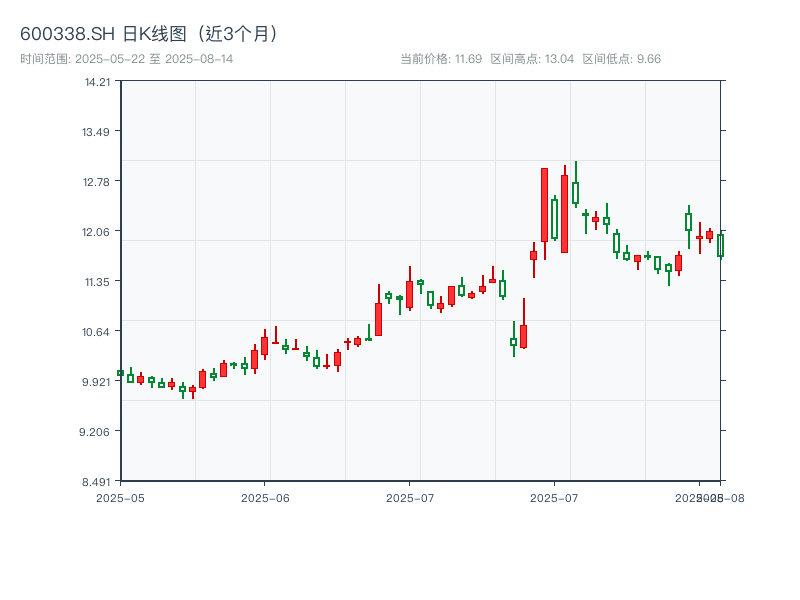Click the 12.78 y-axis label
Viewport: 800px width, 600px height.
pos(97,182)
